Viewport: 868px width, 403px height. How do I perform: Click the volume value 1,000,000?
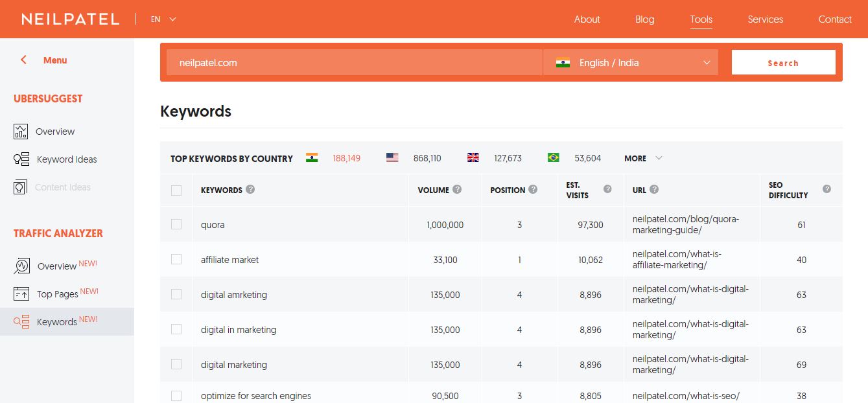445,225
